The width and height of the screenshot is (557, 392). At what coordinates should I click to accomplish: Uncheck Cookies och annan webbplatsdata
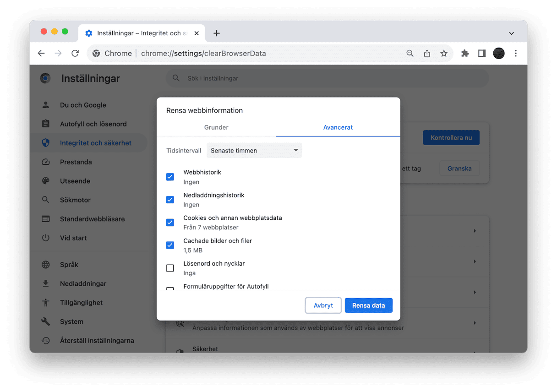[170, 223]
